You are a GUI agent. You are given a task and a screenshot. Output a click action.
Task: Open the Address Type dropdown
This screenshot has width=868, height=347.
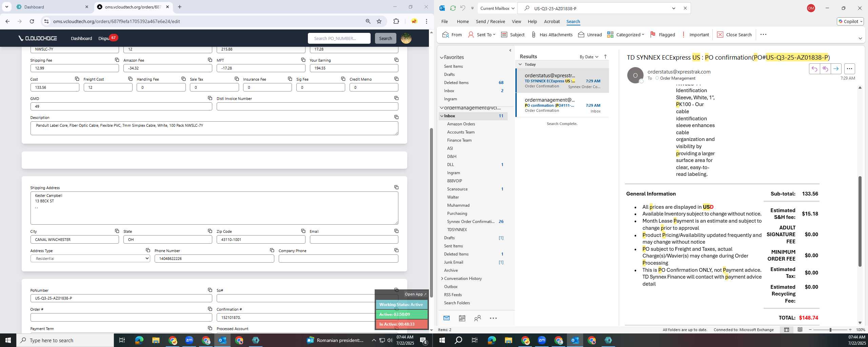pos(90,259)
